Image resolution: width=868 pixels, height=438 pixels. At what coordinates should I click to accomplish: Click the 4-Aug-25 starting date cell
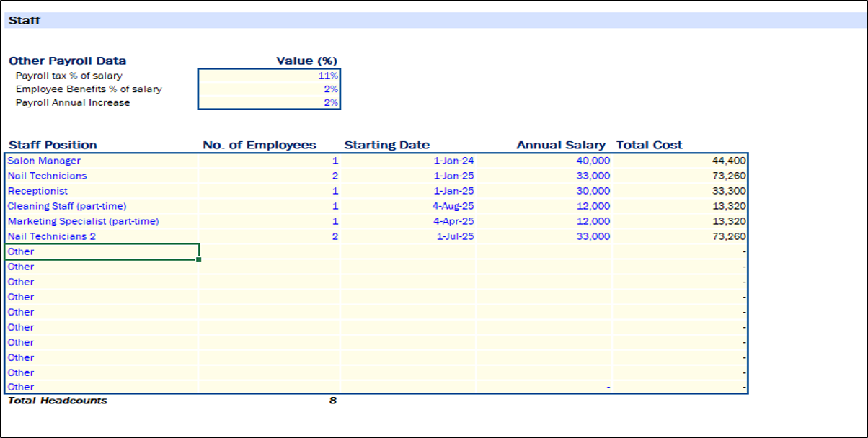(x=408, y=206)
